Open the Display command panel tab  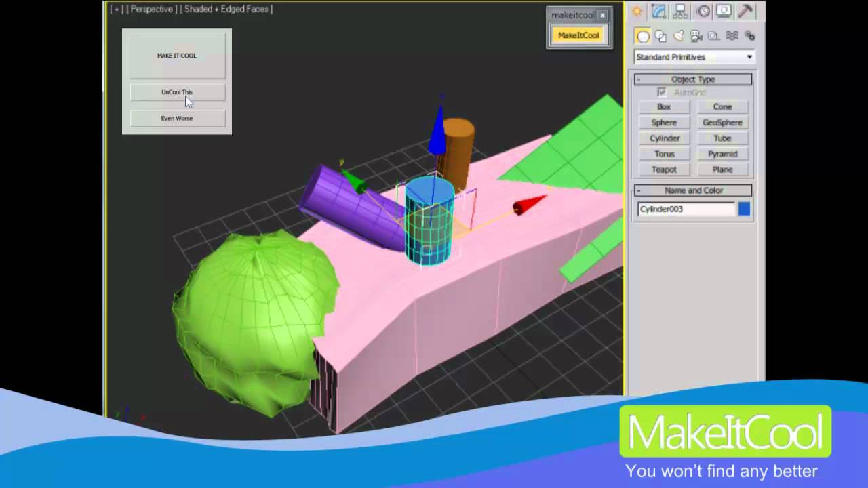[x=724, y=12]
